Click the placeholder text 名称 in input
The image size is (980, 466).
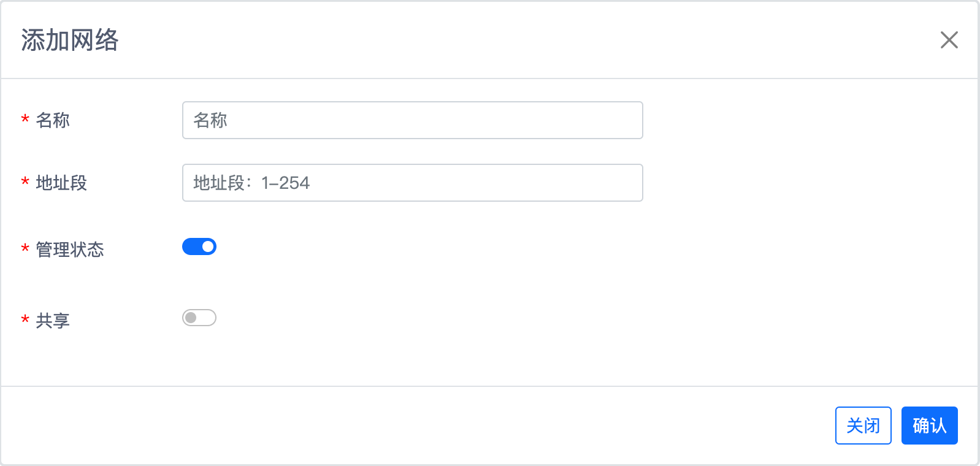[210, 120]
